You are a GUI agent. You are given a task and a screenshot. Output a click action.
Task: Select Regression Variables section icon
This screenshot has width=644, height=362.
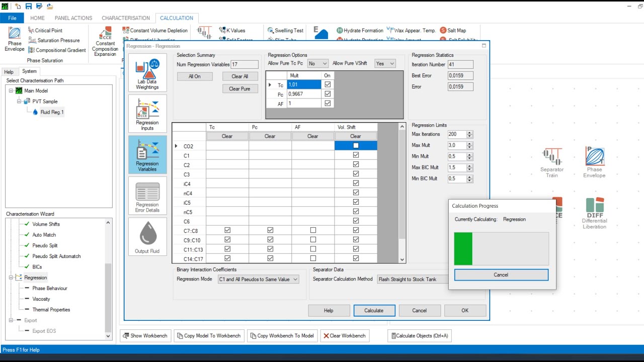coord(147,154)
